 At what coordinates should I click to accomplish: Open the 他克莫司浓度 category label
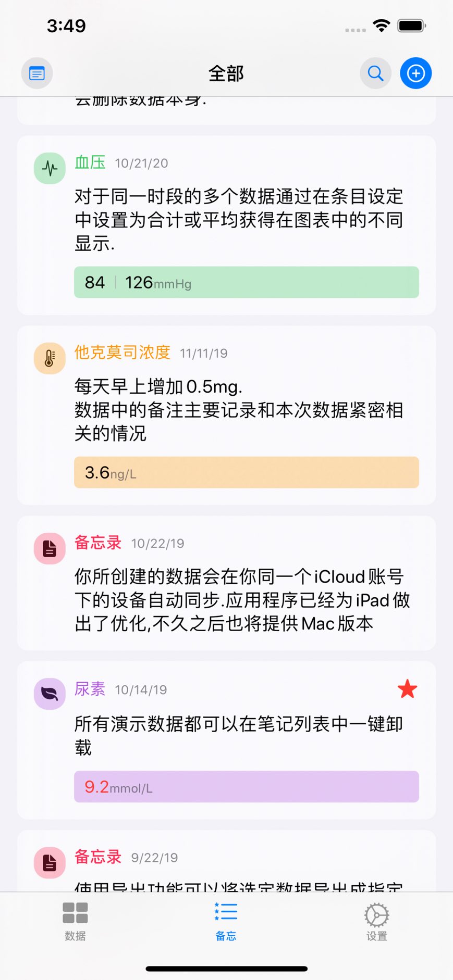(x=123, y=353)
